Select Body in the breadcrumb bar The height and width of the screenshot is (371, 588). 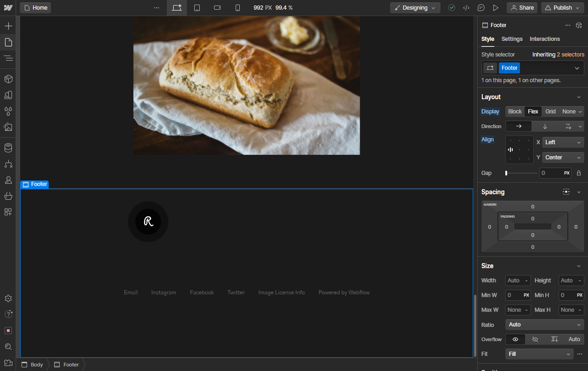pos(33,365)
